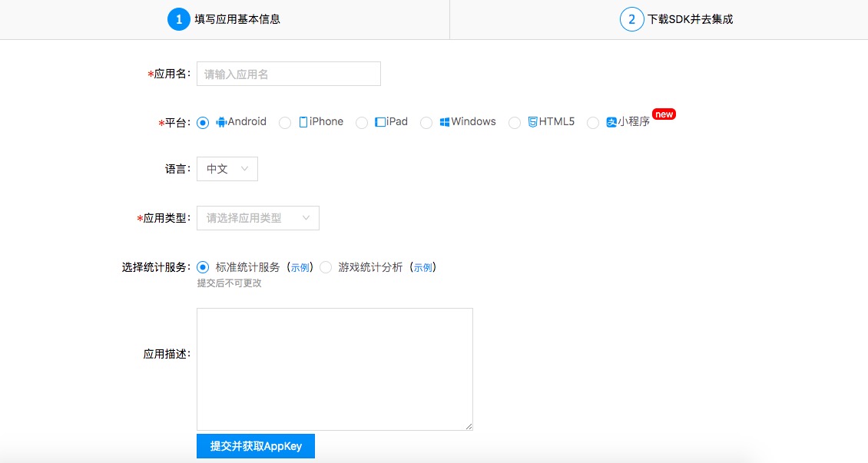
Task: Click the 应用名 field label
Action: (x=170, y=74)
